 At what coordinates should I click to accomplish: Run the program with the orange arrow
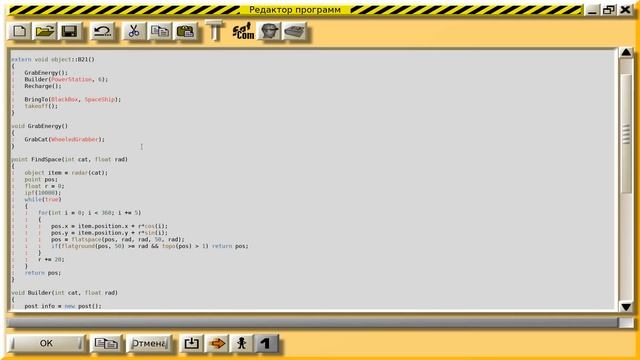(217, 343)
